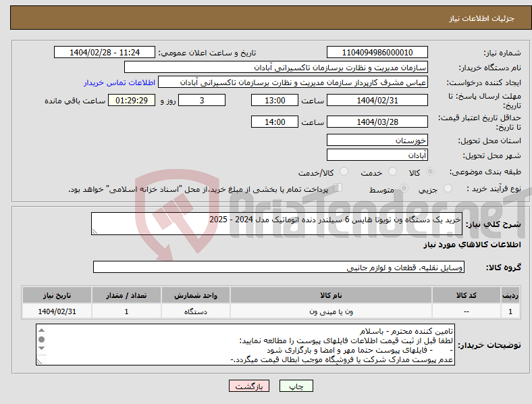Click the resize handle of description text area

[x=95, y=232]
